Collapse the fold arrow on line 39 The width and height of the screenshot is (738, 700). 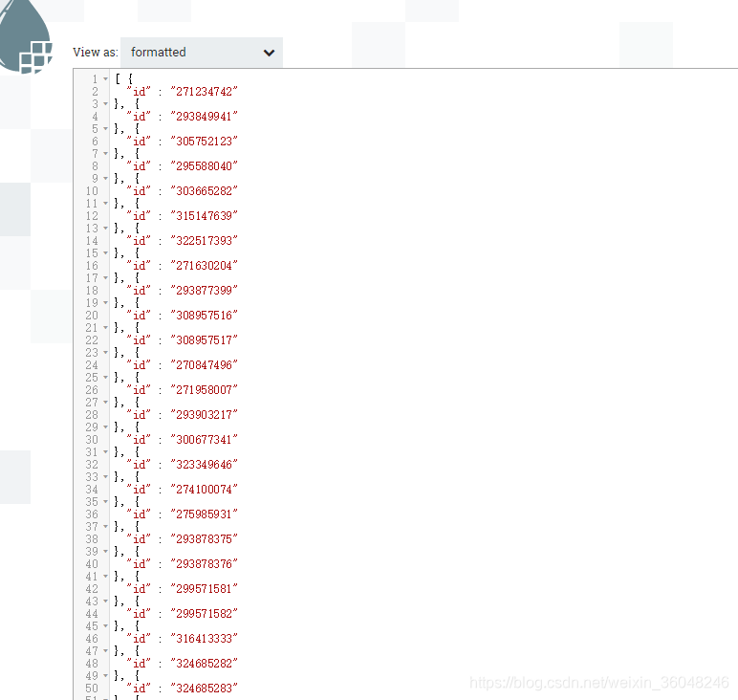(105, 551)
